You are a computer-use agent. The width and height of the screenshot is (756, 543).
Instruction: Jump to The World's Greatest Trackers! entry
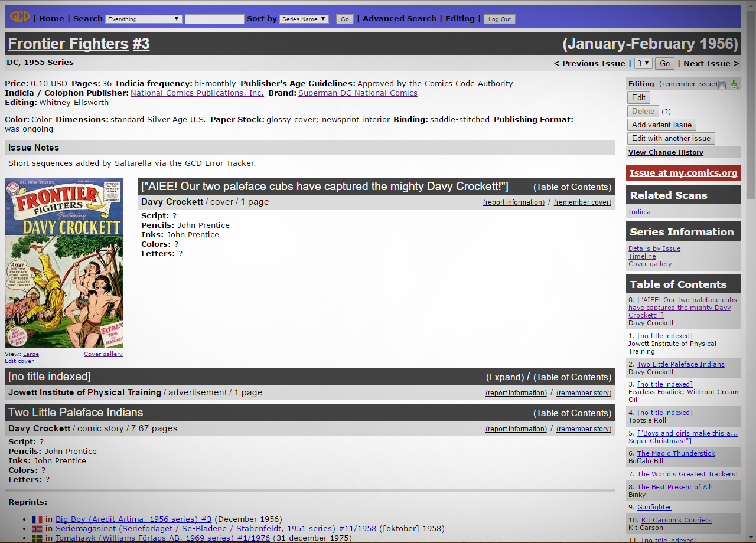click(x=687, y=474)
